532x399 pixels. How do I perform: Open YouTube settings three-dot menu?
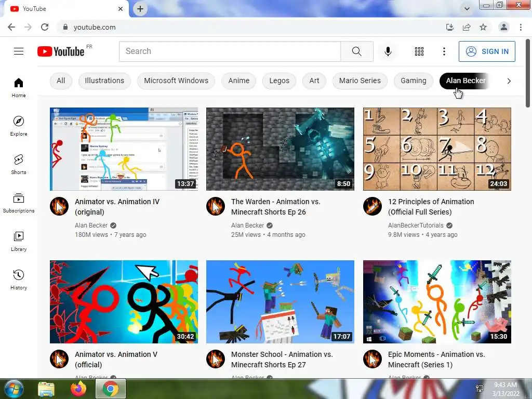click(444, 51)
